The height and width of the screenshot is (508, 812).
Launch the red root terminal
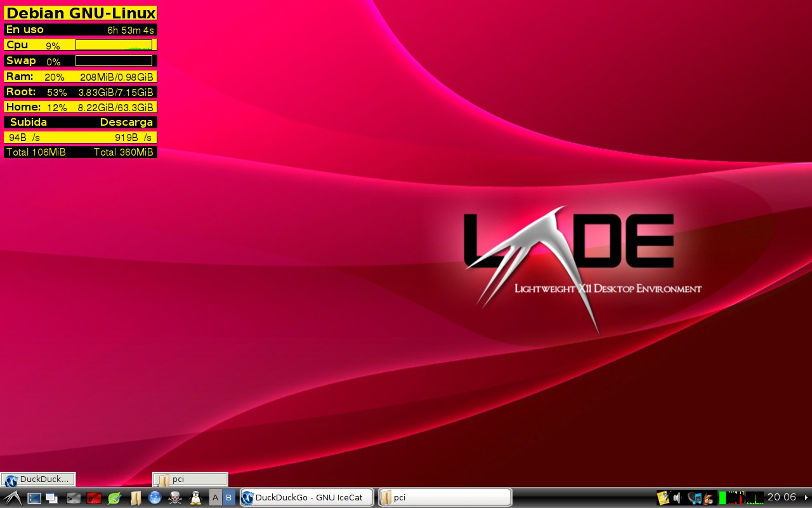point(94,498)
